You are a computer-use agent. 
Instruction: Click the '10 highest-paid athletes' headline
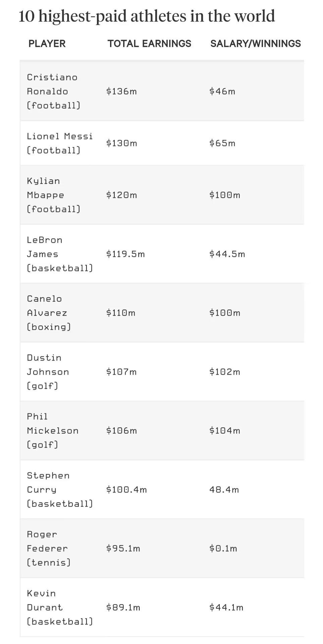click(x=147, y=16)
